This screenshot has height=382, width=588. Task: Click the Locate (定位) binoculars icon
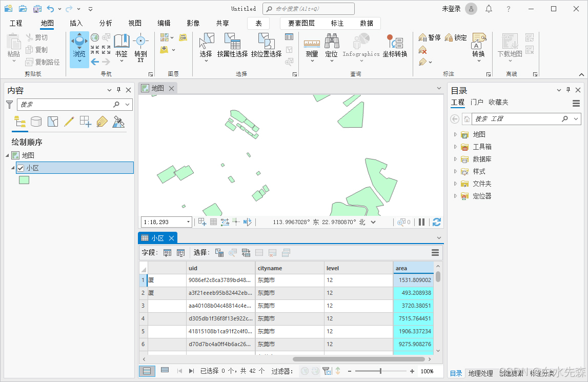332,41
